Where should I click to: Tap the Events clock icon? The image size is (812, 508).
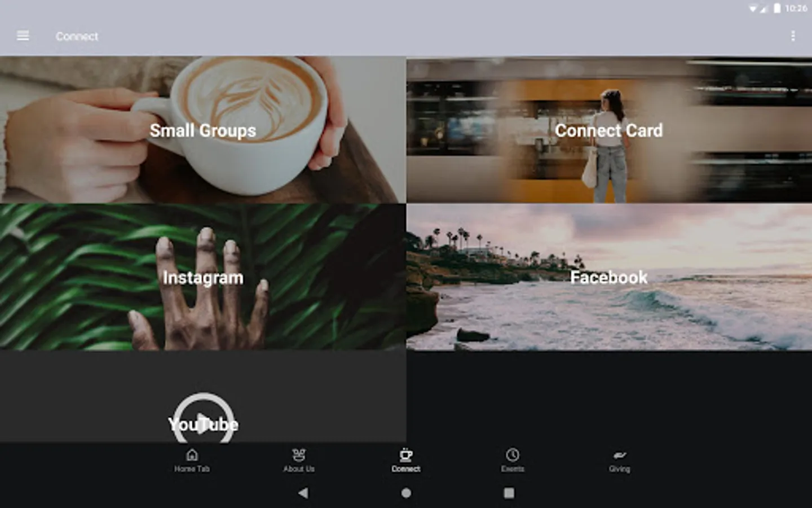coord(513,455)
